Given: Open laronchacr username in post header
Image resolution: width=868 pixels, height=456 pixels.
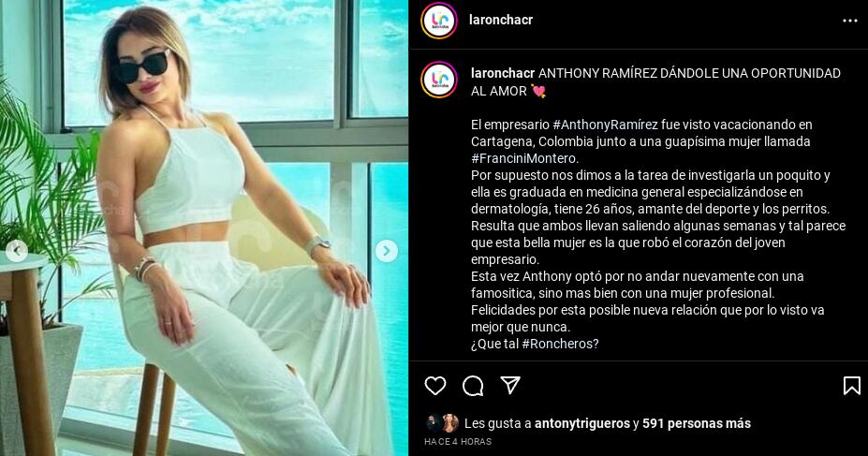Looking at the screenshot, I should tap(500, 20).
